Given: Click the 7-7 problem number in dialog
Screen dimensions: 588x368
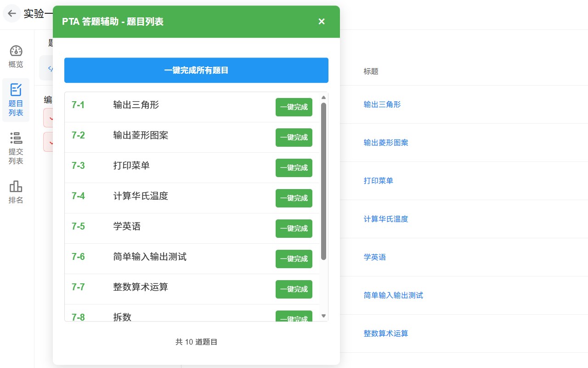Looking at the screenshot, I should [78, 287].
